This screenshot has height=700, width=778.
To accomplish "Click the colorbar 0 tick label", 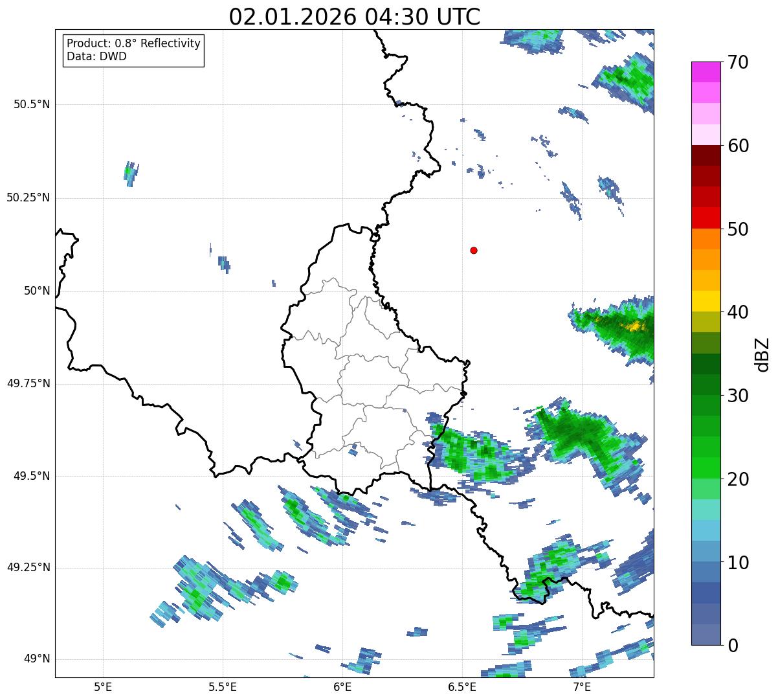I will [x=732, y=646].
